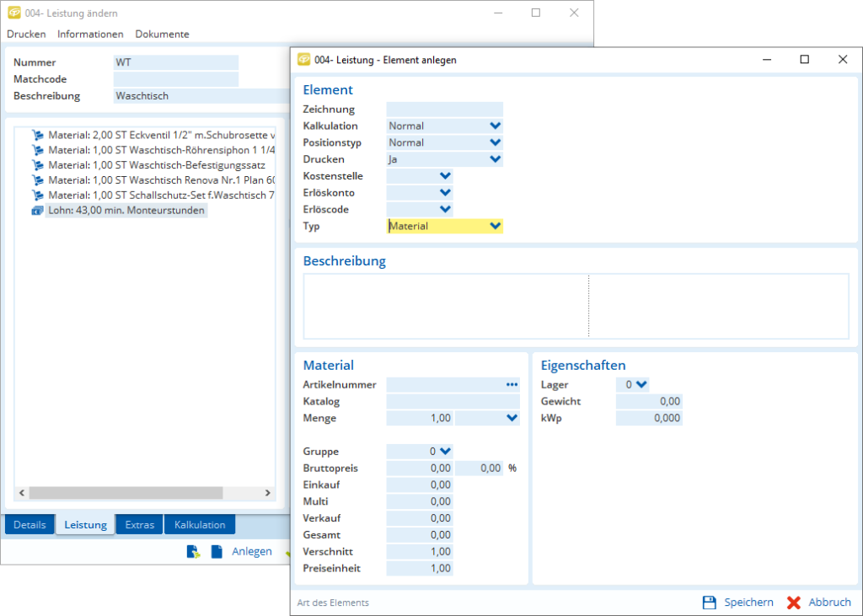The width and height of the screenshot is (863, 616).
Task: Click the Lohn wage icon in list
Action: [x=37, y=211]
